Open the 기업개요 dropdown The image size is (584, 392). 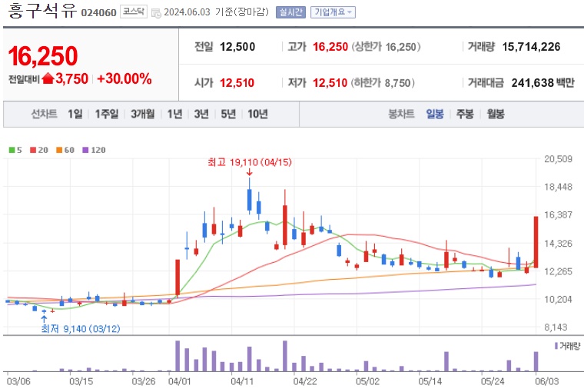(x=333, y=12)
